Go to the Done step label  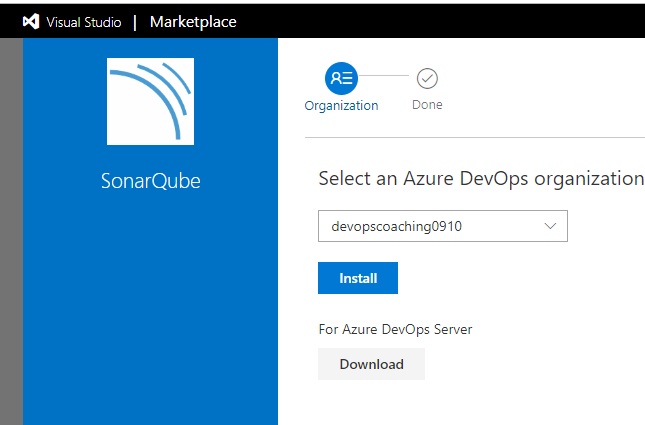427,105
